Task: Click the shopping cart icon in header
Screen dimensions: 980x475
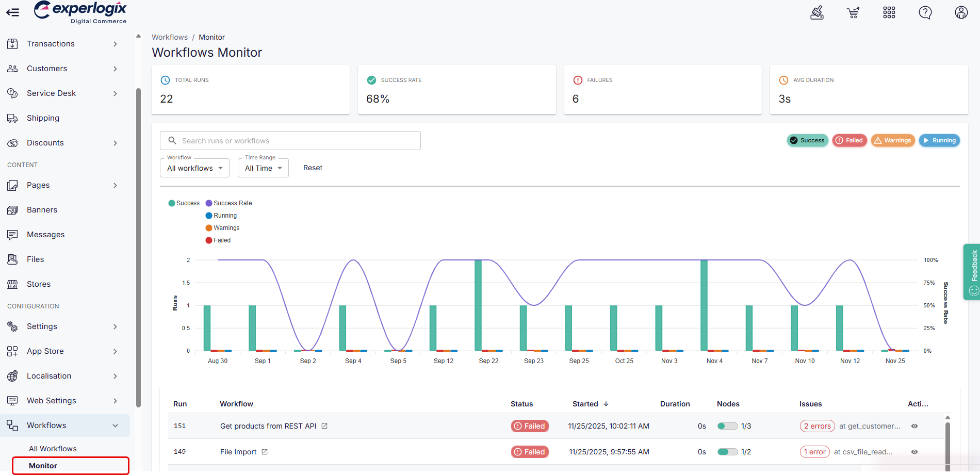Action: click(853, 12)
